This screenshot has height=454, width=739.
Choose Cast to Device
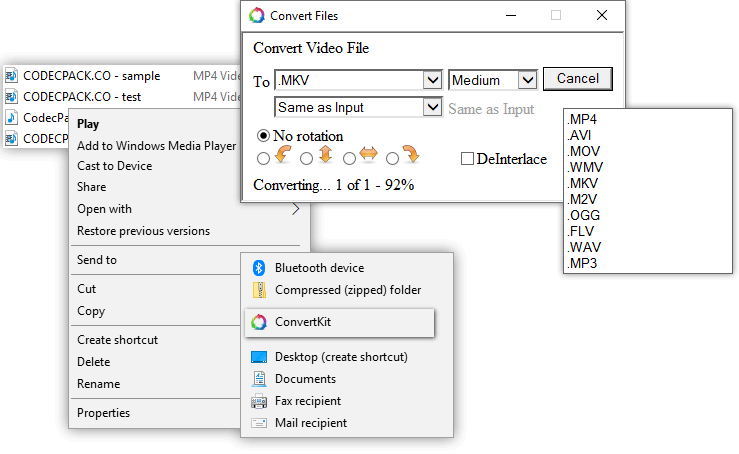[x=115, y=166]
